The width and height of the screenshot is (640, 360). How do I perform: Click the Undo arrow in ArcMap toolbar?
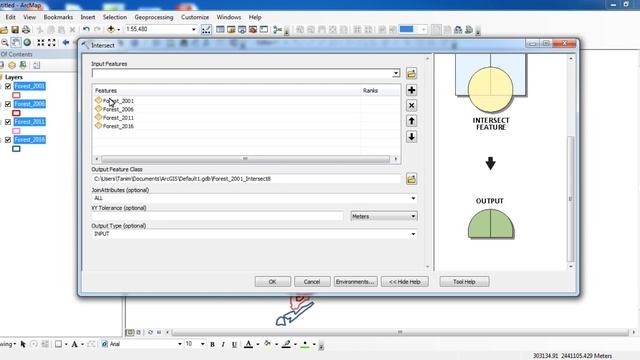pyautogui.click(x=86, y=29)
